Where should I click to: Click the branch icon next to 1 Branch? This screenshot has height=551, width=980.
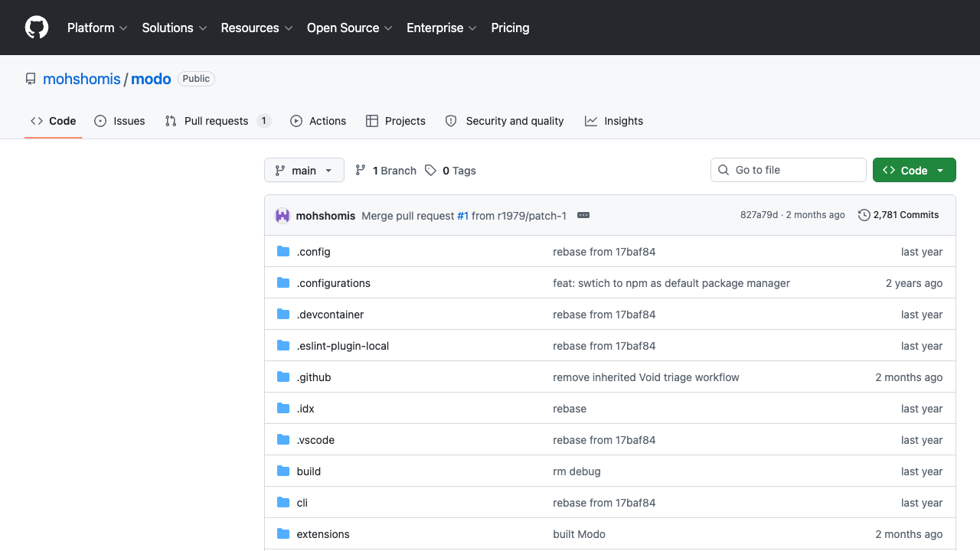click(x=361, y=171)
